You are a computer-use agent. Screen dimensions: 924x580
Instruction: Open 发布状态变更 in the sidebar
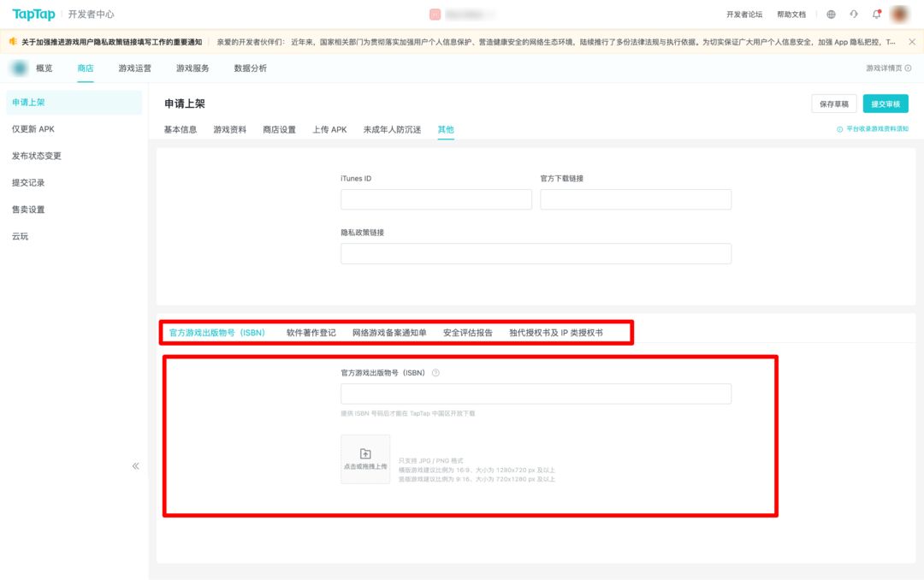coord(37,156)
